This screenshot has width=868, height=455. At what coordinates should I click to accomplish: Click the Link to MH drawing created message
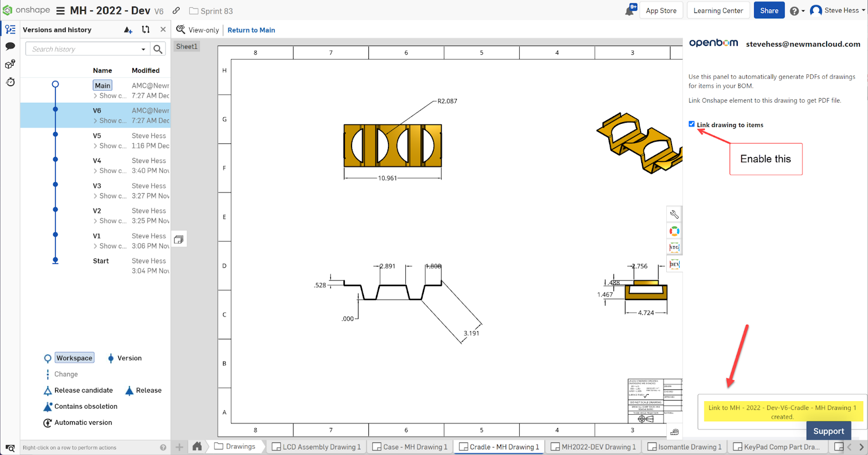[782, 412]
